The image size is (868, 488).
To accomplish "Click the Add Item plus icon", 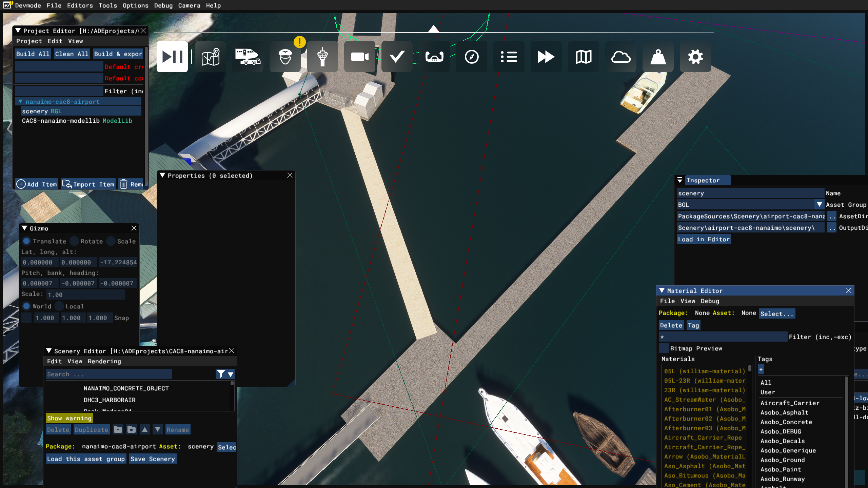I will (x=21, y=184).
